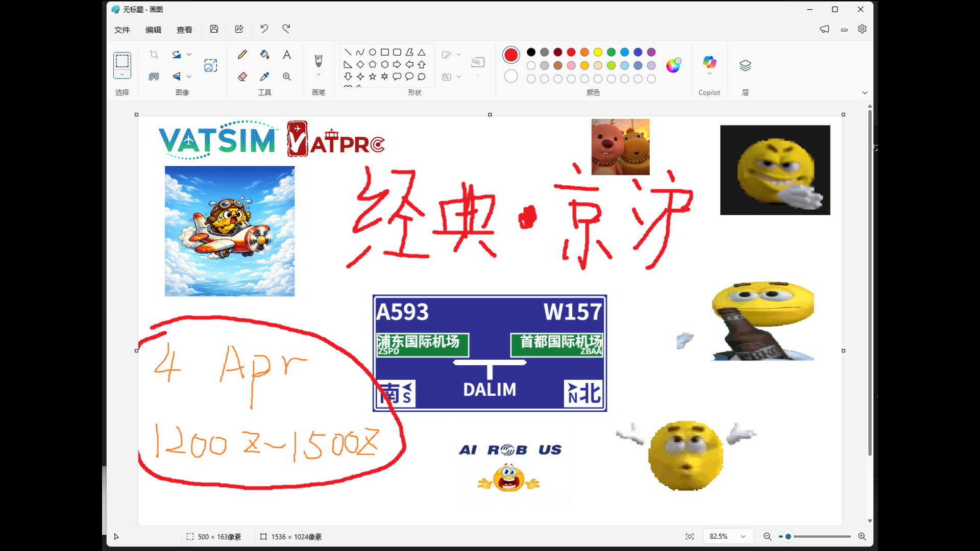Select the Text tool

coord(287,55)
